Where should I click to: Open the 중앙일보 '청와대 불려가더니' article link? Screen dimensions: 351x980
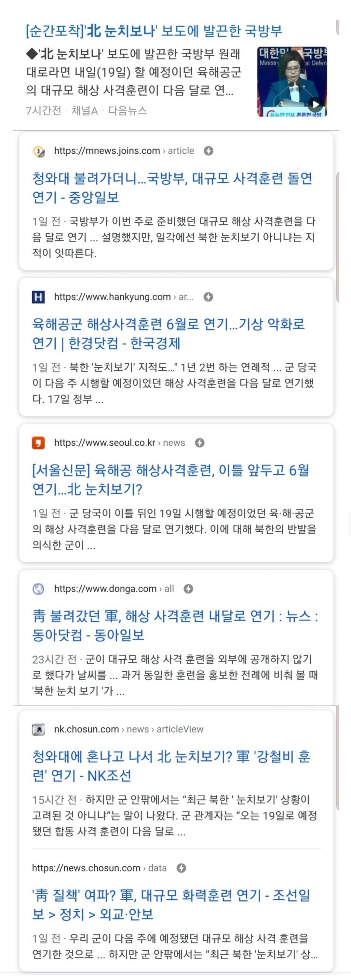(x=171, y=188)
